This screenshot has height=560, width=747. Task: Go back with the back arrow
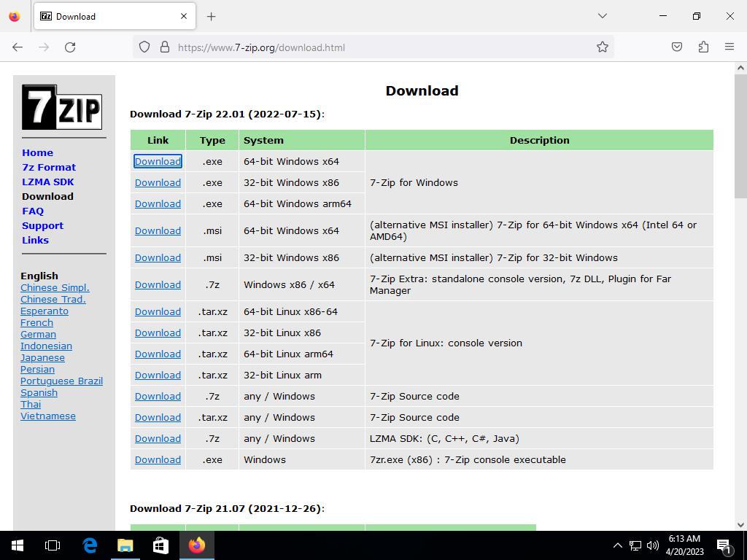pyautogui.click(x=18, y=47)
